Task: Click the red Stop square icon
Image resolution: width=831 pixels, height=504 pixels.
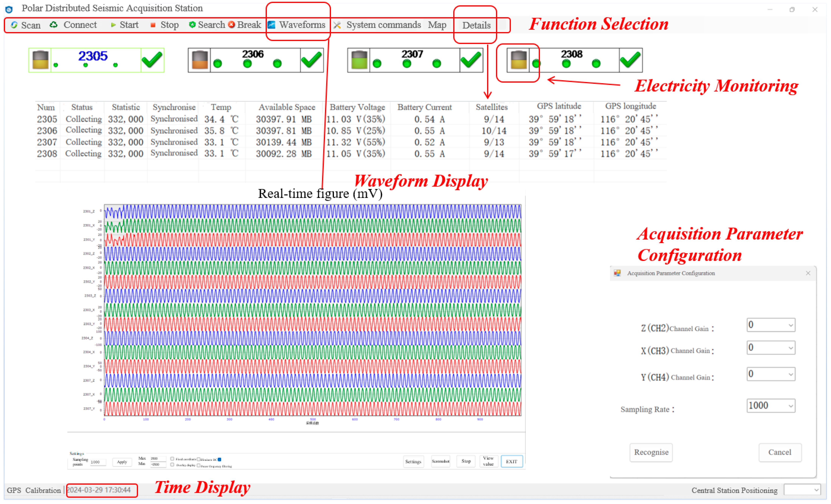Action: (x=153, y=25)
